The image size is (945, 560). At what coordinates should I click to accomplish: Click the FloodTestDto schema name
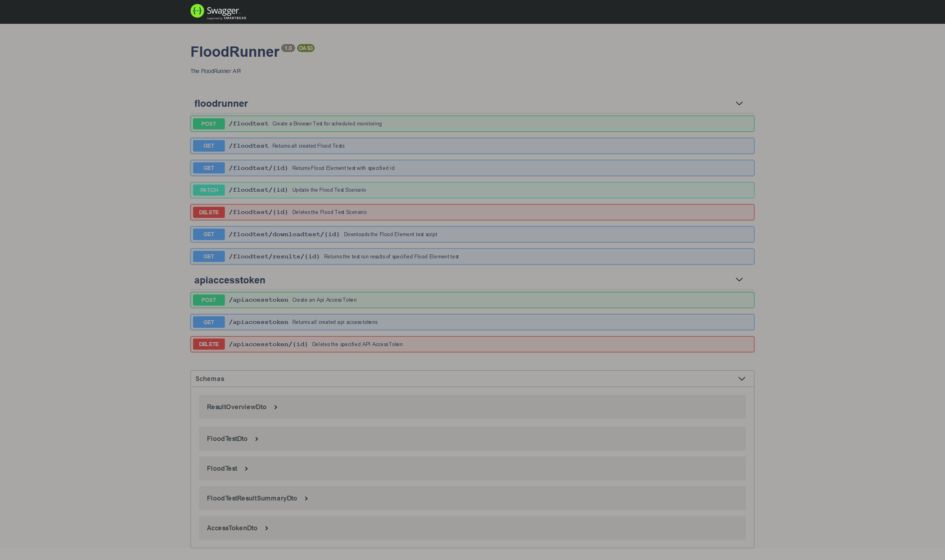pyautogui.click(x=227, y=439)
